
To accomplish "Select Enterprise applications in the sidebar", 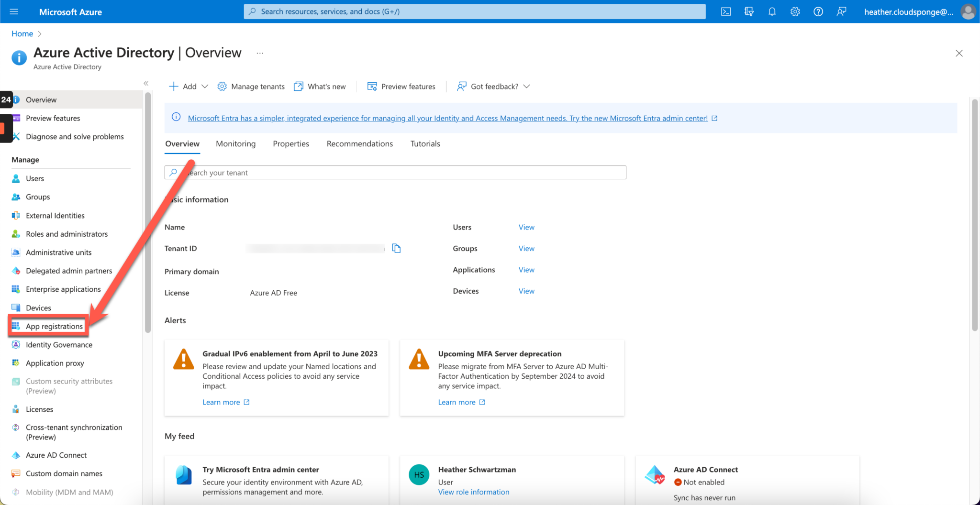I will pyautogui.click(x=63, y=289).
